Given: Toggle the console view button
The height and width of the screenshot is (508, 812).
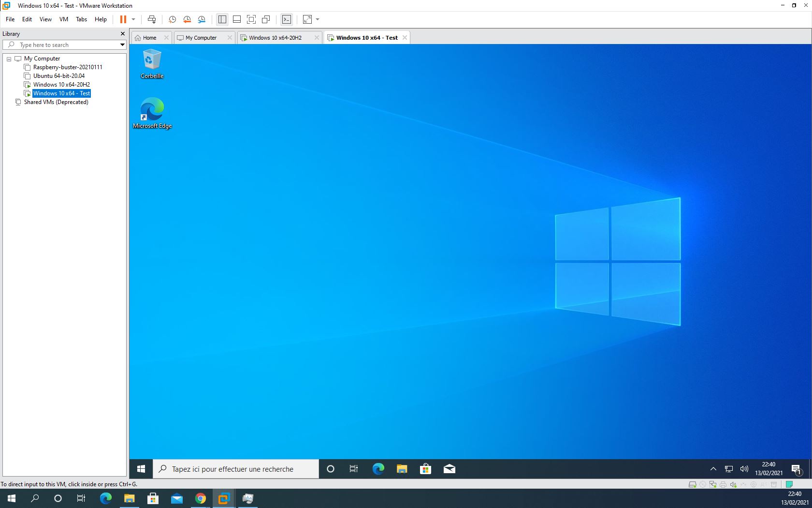Looking at the screenshot, I should pos(287,19).
